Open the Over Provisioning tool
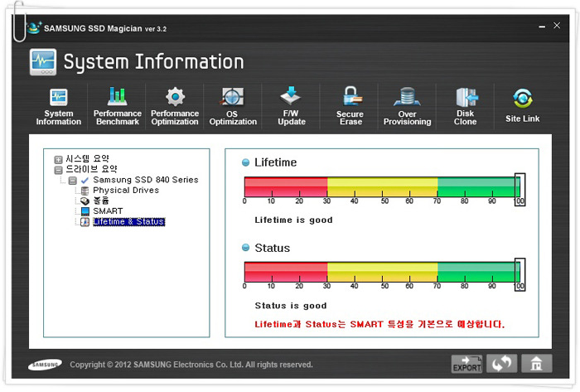 point(408,107)
